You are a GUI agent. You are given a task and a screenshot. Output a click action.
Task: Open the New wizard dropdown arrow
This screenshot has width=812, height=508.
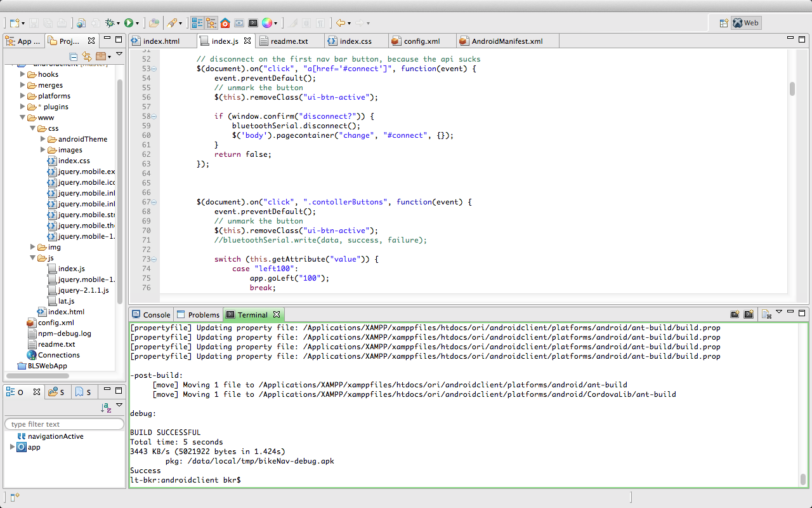coord(23,23)
